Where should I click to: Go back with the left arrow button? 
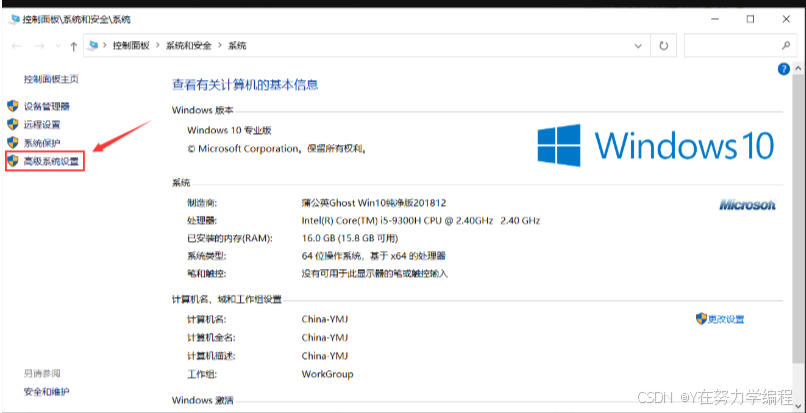pos(16,46)
